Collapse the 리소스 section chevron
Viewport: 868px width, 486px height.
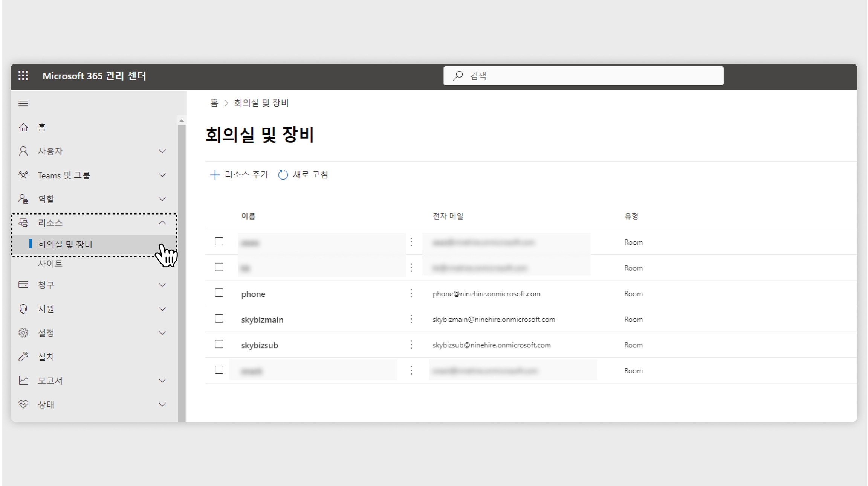pyautogui.click(x=162, y=223)
